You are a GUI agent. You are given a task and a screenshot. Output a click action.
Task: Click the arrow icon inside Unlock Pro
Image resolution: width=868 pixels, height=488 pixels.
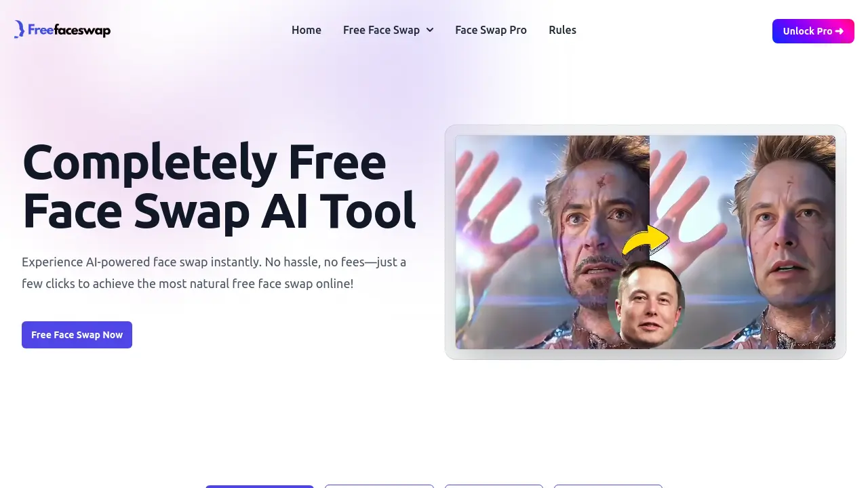pos(840,31)
